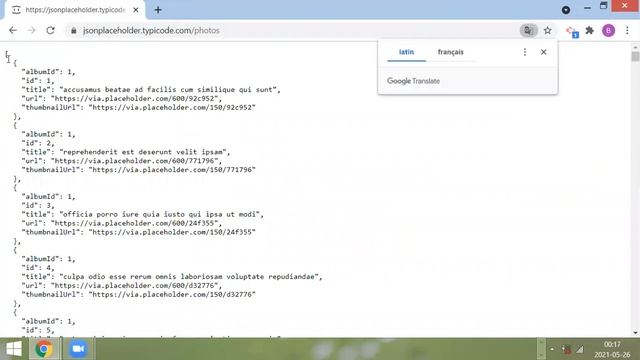Click the red tray icon beside network
Viewport: 640px width, 360px height.
pyautogui.click(x=566, y=349)
